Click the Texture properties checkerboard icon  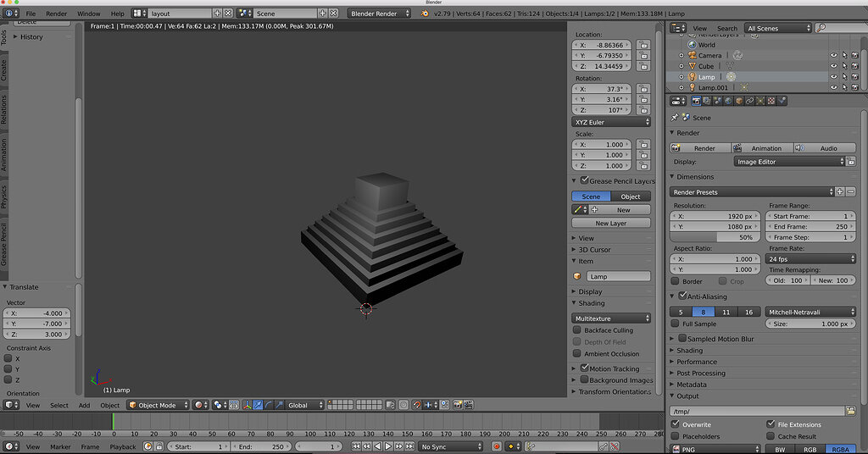point(771,101)
